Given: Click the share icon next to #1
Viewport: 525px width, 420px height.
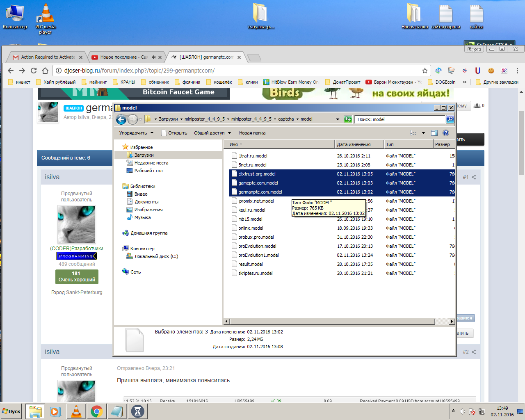Looking at the screenshot, I should tap(474, 177).
